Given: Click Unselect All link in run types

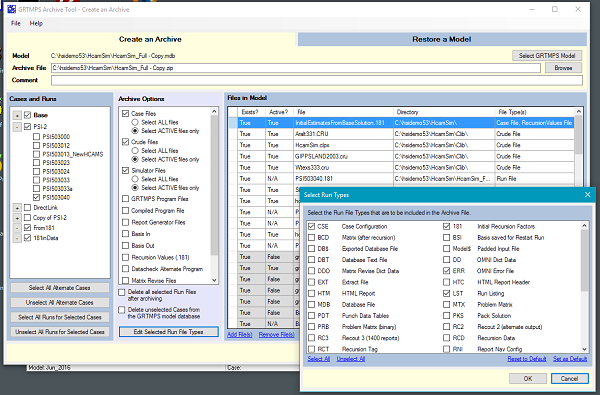Looking at the screenshot, I should click(351, 359).
